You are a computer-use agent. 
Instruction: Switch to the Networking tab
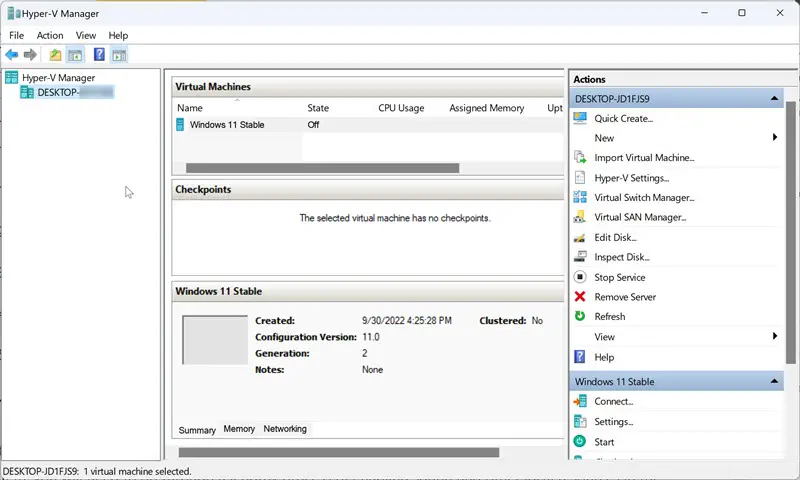tap(285, 429)
